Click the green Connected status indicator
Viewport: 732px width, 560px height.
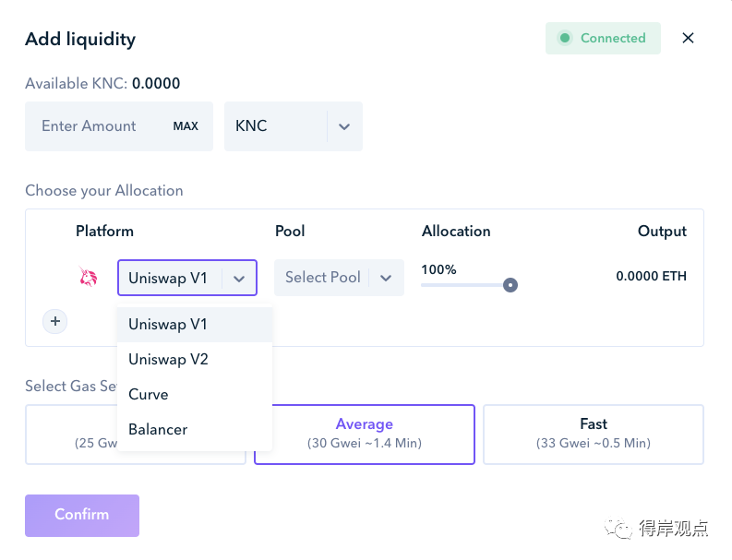coord(564,38)
